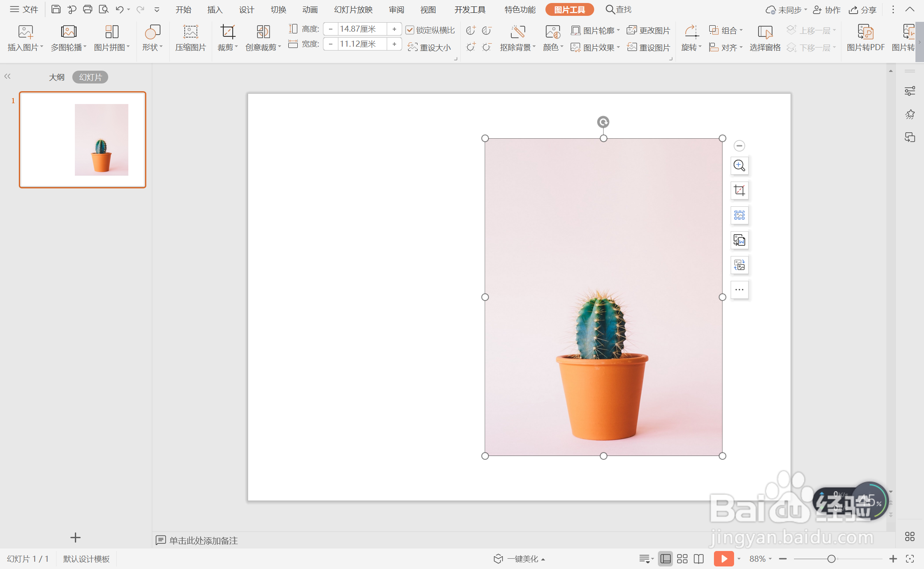The height and width of the screenshot is (569, 924).
Task: Start slideshow with orange play button
Action: click(x=723, y=559)
